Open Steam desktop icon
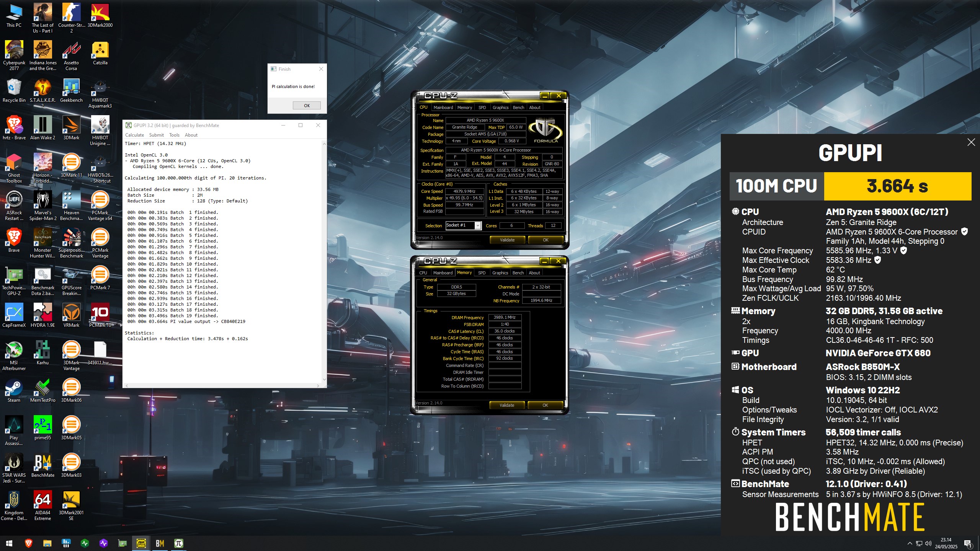The height and width of the screenshot is (551, 980). [x=14, y=390]
